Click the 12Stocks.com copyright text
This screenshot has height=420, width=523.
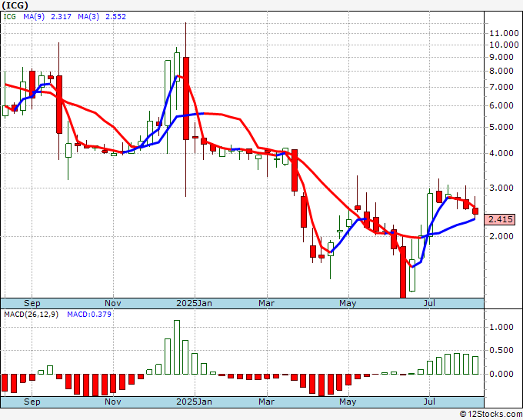tap(491, 415)
